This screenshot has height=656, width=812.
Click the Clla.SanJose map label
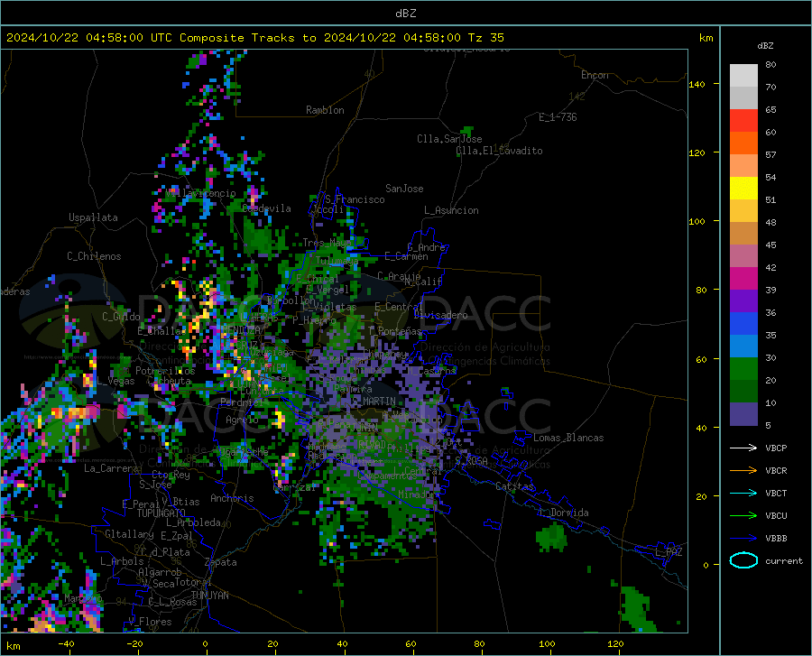[x=449, y=139]
